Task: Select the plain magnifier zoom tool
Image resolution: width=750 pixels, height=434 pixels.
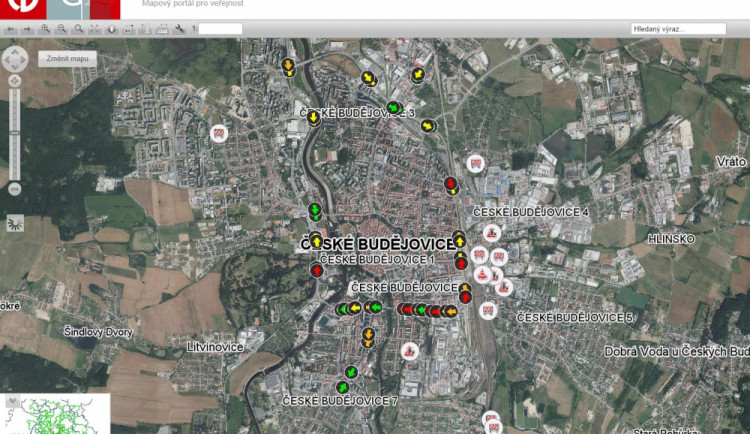Action: (78, 29)
